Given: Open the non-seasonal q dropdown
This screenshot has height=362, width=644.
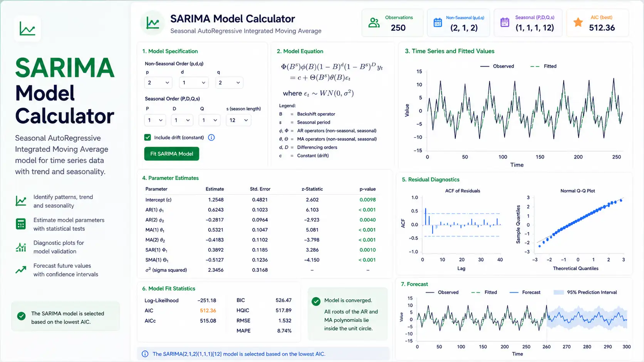Looking at the screenshot, I should (229, 83).
